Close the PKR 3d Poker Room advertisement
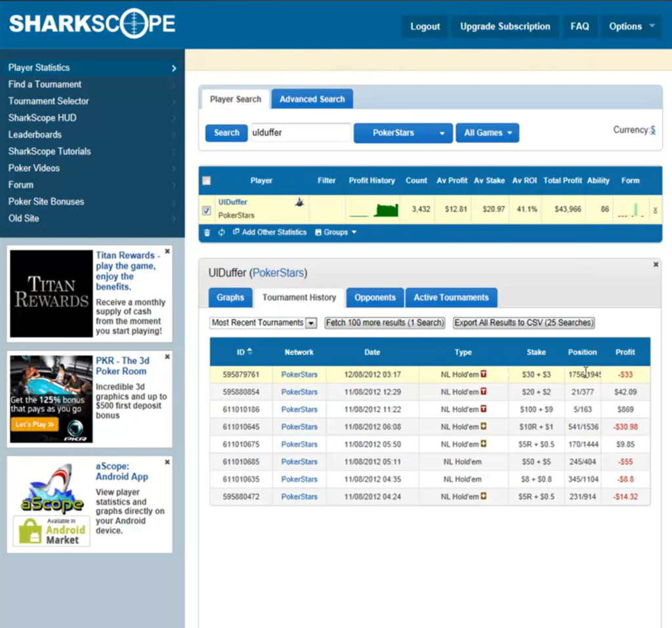 click(x=167, y=356)
